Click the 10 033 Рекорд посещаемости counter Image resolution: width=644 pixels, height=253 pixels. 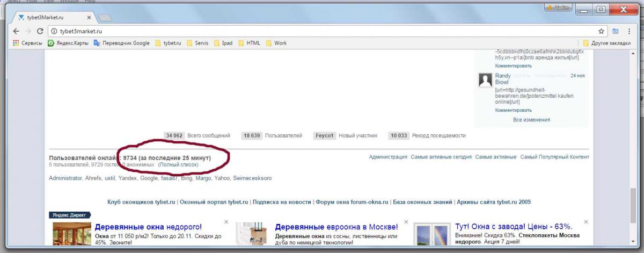coord(427,135)
